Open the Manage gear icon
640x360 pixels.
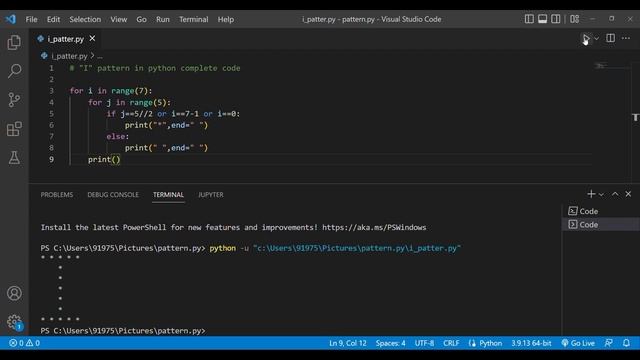[14, 322]
